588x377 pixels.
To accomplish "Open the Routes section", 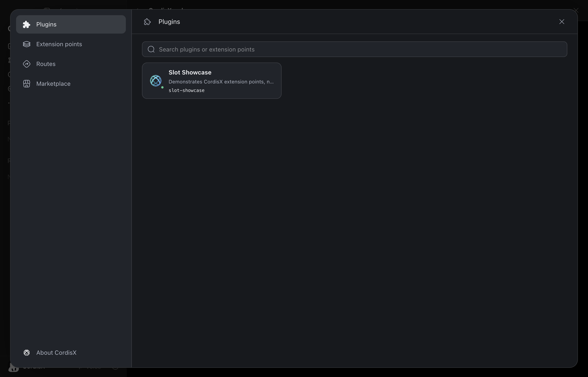I will point(71,64).
